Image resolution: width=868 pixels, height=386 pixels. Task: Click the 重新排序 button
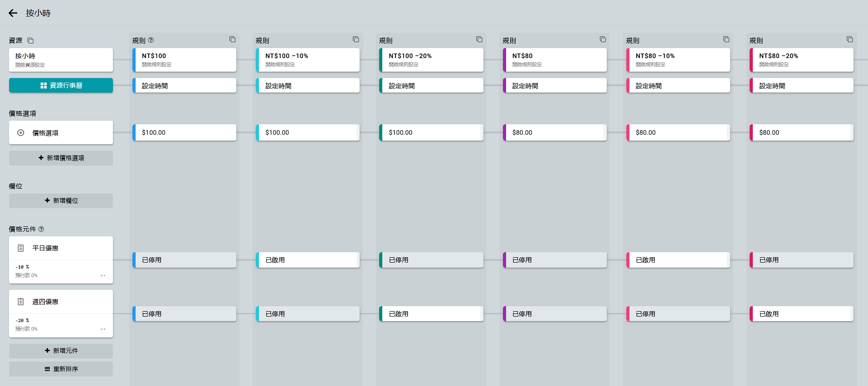61,369
